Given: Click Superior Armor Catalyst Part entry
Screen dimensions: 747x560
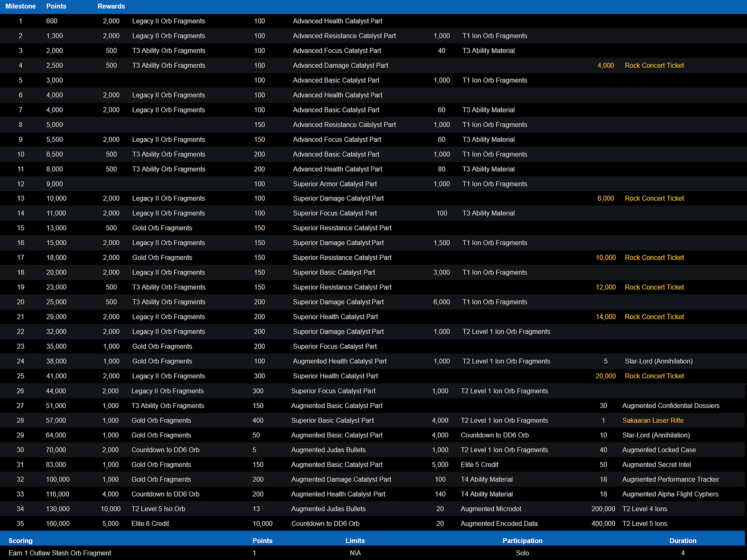Looking at the screenshot, I should [335, 184].
